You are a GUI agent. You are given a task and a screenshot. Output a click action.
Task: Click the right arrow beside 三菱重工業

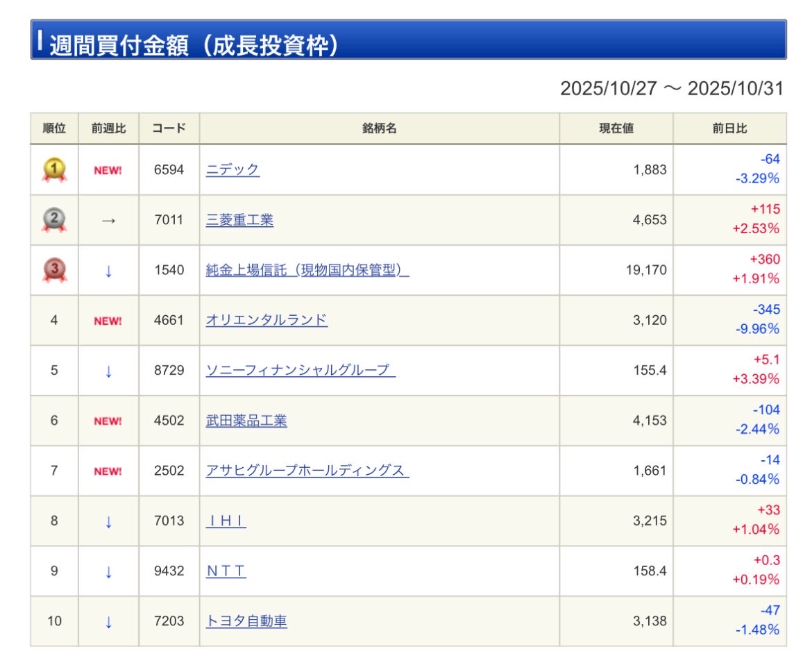[108, 221]
